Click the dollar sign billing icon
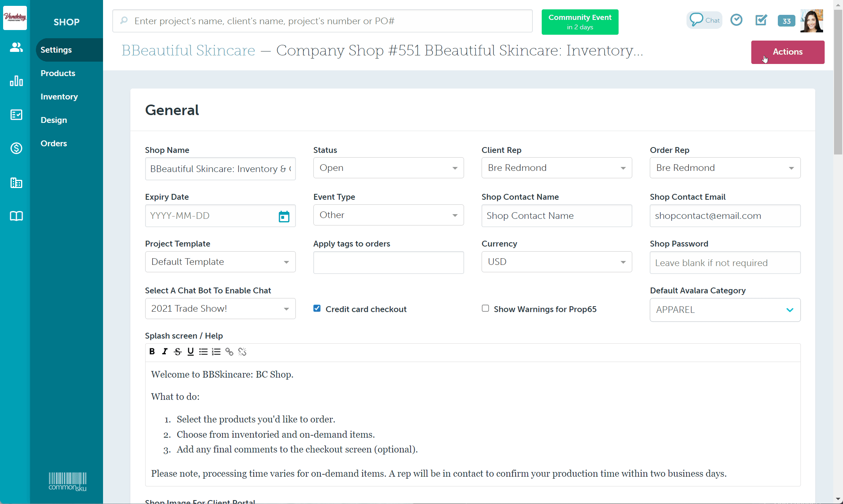Image resolution: width=843 pixels, height=504 pixels. point(16,148)
